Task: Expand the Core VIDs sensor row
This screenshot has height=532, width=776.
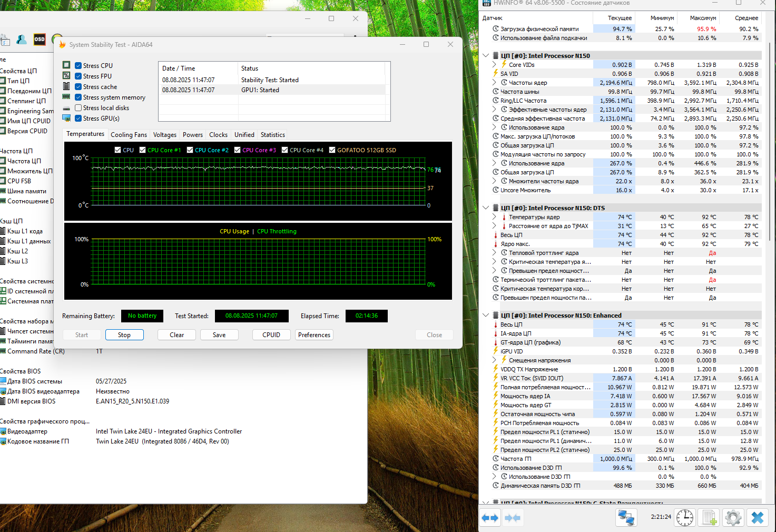Action: point(494,65)
